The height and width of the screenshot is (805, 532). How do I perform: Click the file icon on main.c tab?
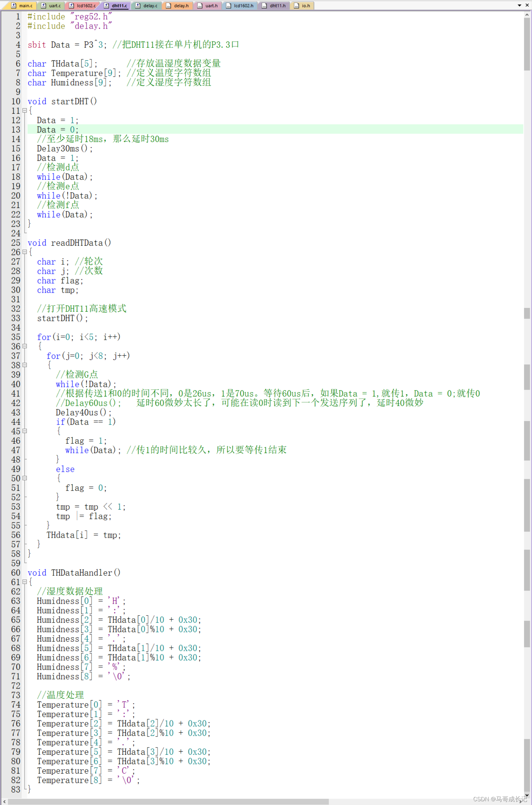(14, 5)
